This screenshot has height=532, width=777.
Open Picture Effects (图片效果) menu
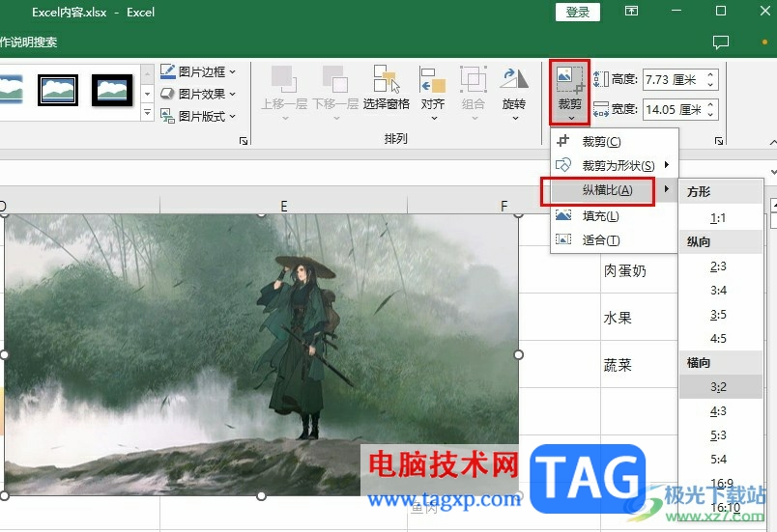coord(197,94)
